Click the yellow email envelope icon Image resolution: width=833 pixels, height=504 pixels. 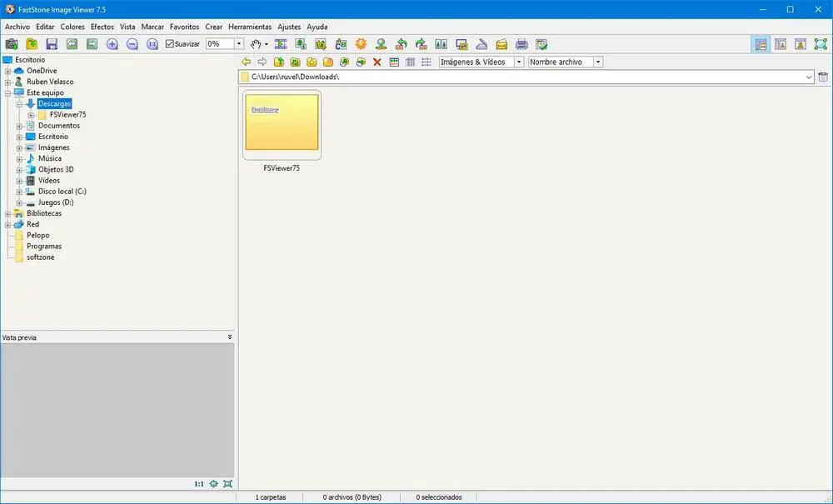pos(501,44)
